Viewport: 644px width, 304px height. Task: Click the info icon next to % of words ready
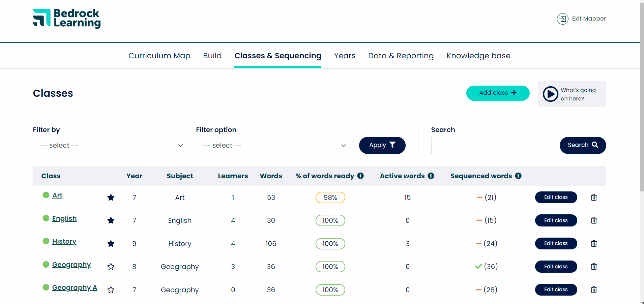click(x=361, y=176)
